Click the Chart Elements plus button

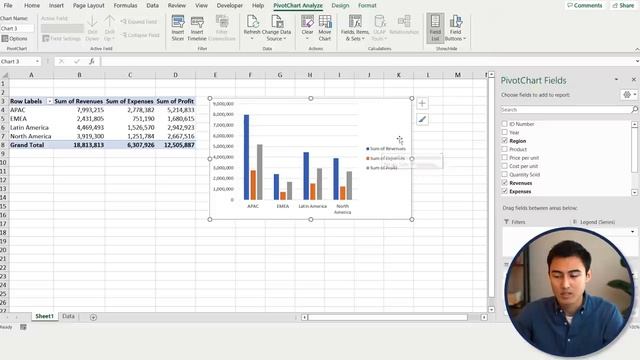coord(422,104)
